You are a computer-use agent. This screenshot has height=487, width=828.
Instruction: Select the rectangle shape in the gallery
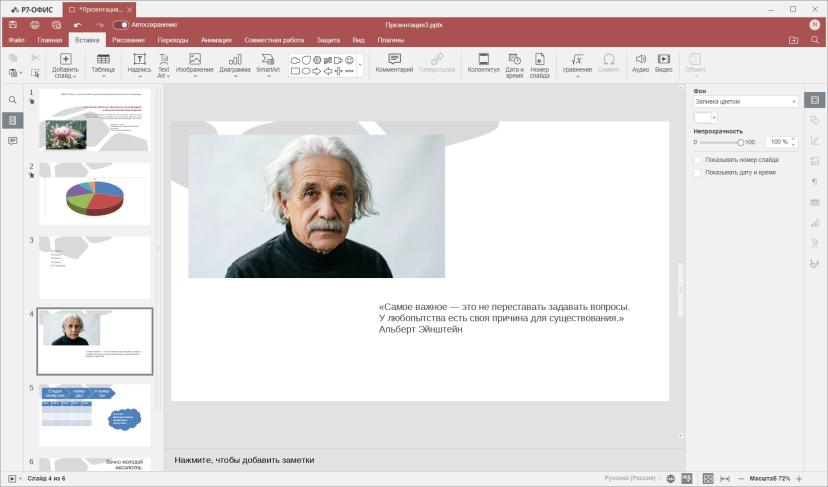point(295,71)
